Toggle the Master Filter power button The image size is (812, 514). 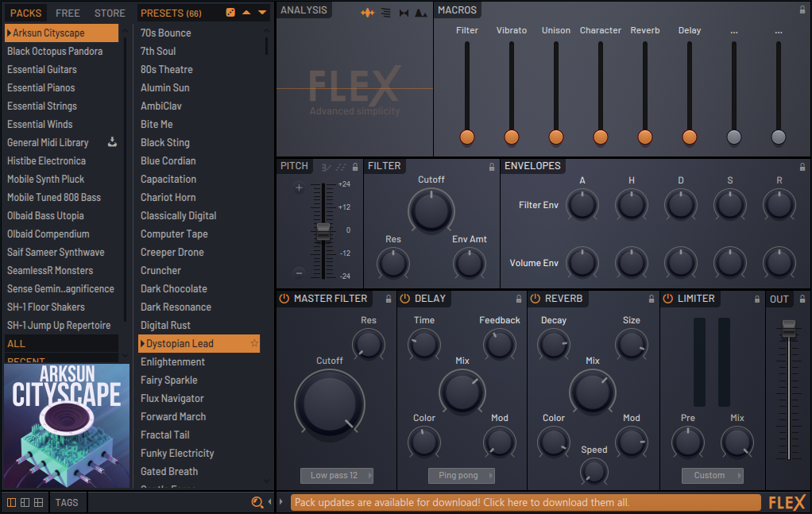(284, 299)
